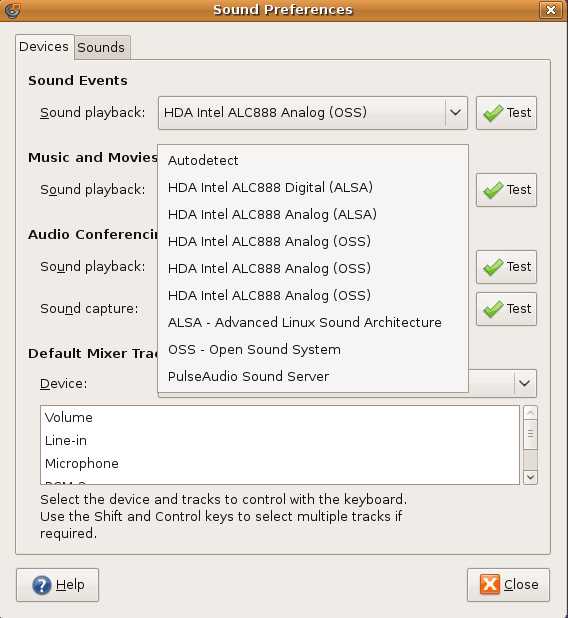Viewport: 568px width, 618px height.
Task: Test the Music and Movies playback device
Action: tap(506, 190)
